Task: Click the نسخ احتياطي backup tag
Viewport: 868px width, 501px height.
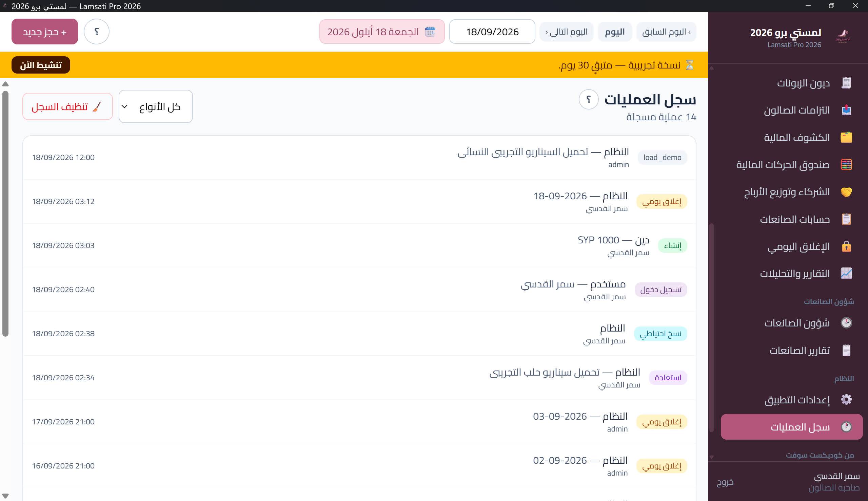Action: click(x=660, y=334)
